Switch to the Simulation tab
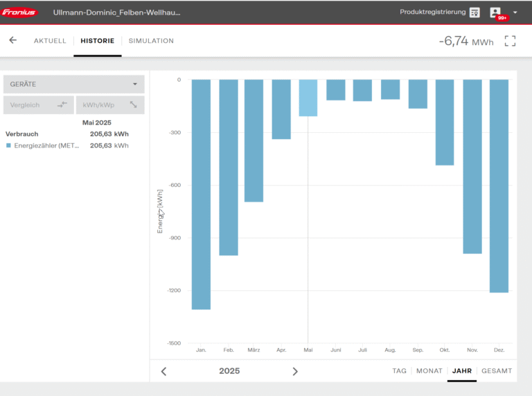Image resolution: width=532 pixels, height=396 pixels. [151, 41]
